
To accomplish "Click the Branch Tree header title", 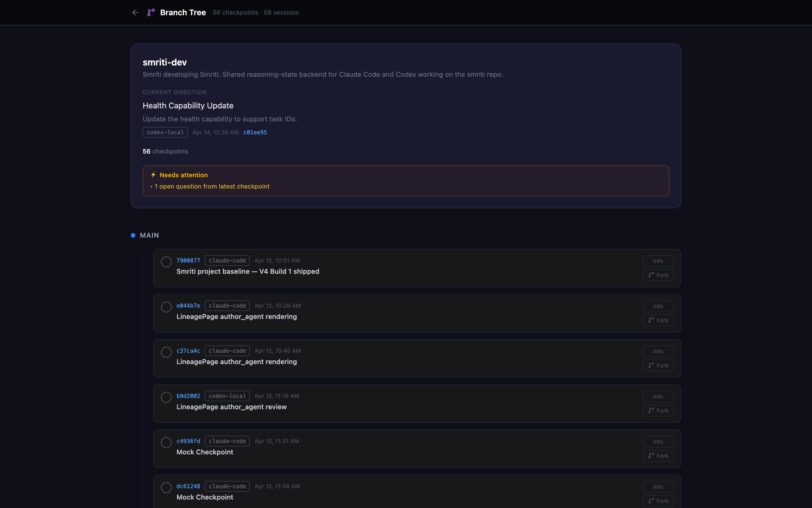I will coord(183,12).
